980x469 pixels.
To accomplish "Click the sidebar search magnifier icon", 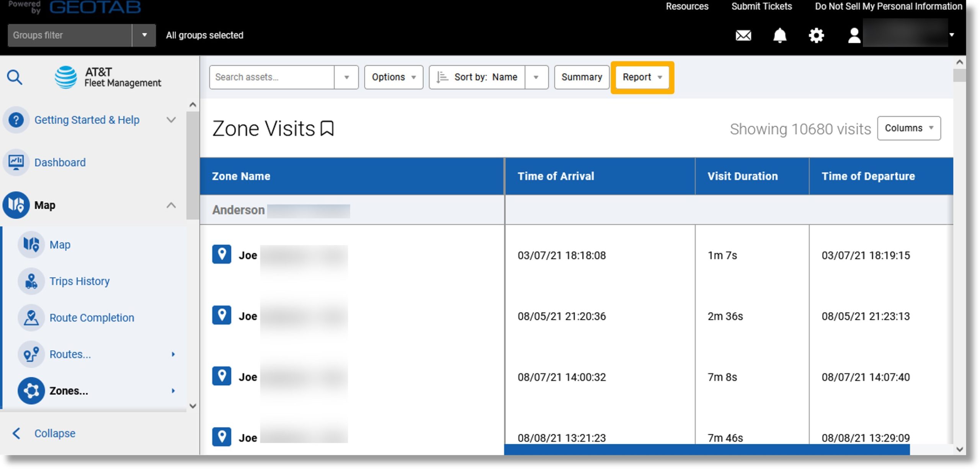I will [15, 77].
